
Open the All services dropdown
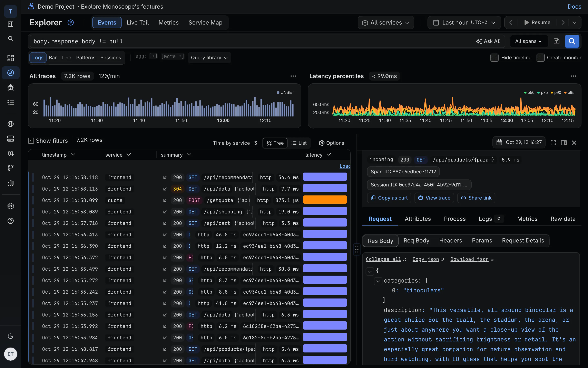point(386,22)
